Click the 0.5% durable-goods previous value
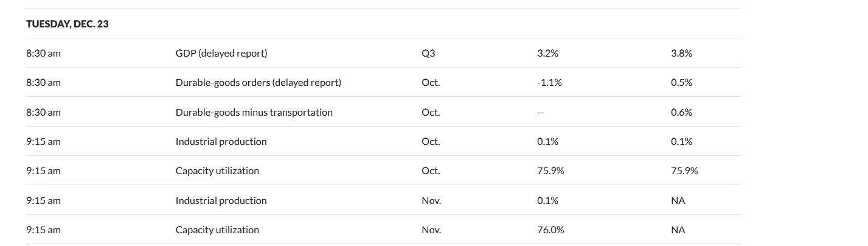Image resolution: width=868 pixels, height=246 pixels. point(681,82)
